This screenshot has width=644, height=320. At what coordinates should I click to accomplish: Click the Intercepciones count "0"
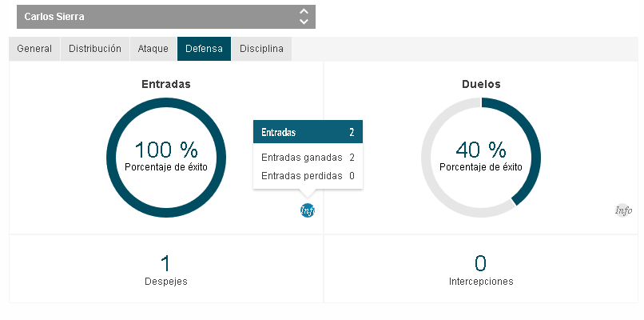[480, 264]
